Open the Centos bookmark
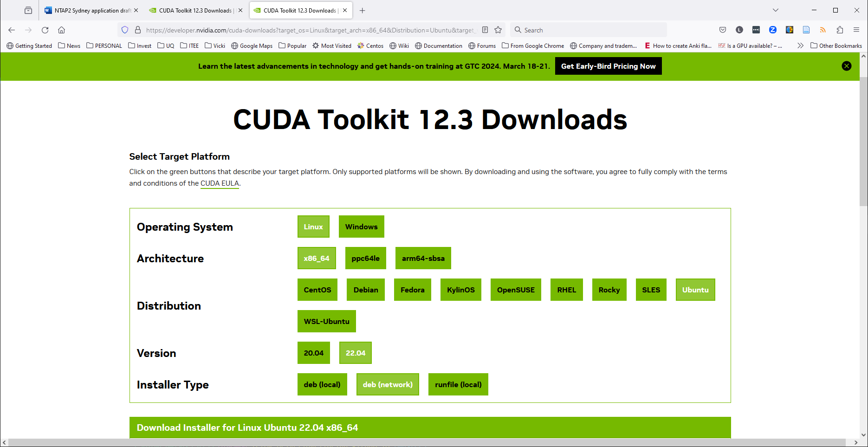The width and height of the screenshot is (868, 447). point(370,45)
